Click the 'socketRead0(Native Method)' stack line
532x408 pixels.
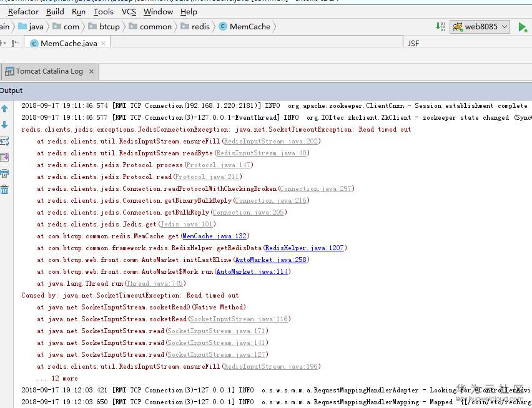click(x=141, y=308)
